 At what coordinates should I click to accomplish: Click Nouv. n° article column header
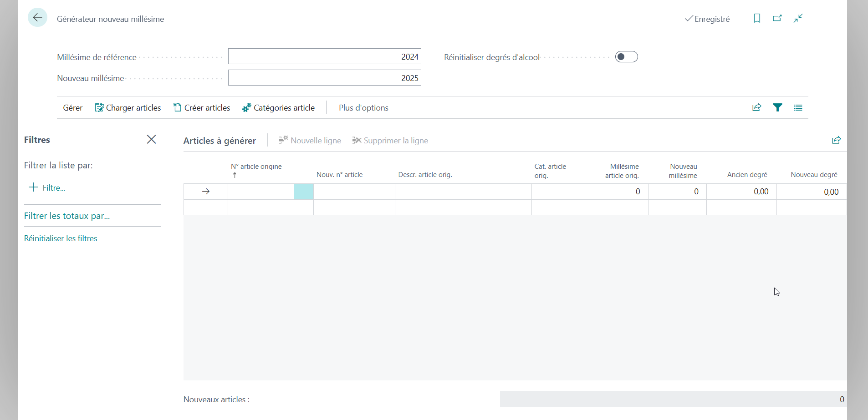click(340, 175)
